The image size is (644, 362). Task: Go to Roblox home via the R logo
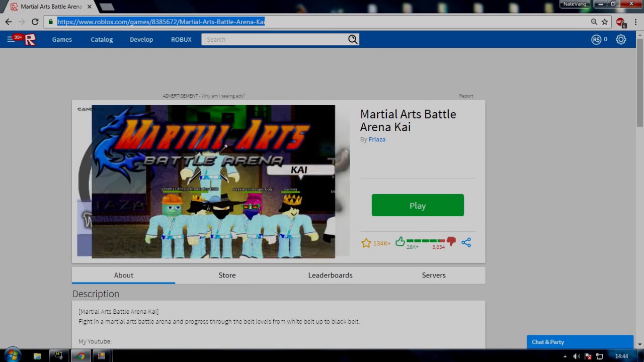[x=30, y=40]
